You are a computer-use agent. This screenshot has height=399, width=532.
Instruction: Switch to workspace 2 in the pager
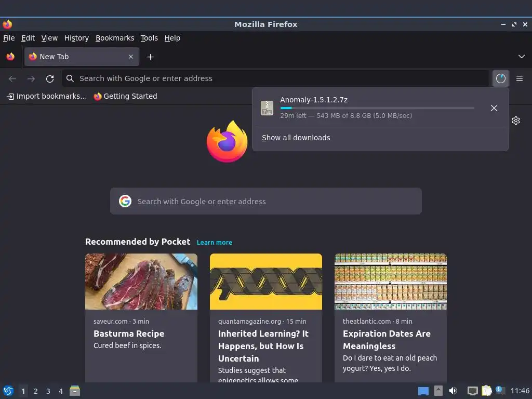point(36,391)
